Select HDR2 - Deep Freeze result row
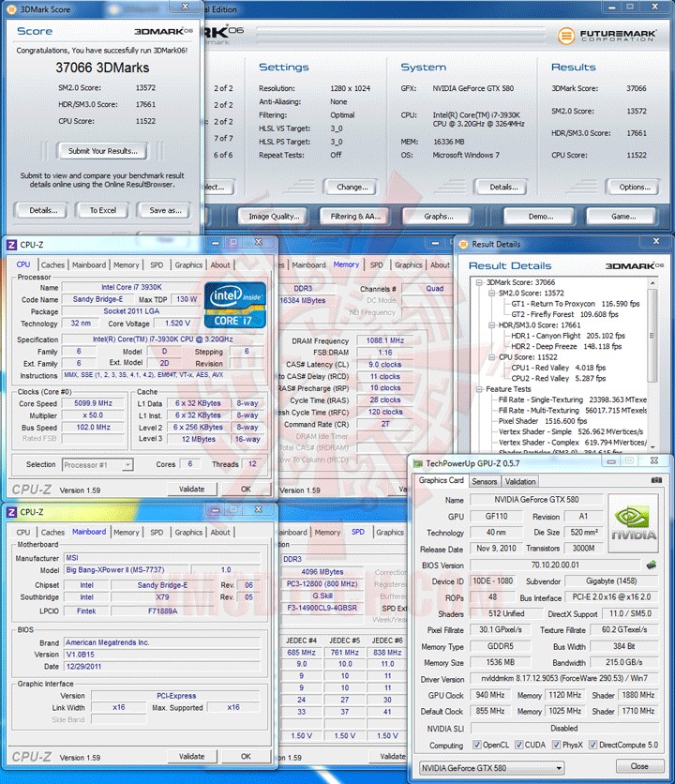 click(566, 346)
